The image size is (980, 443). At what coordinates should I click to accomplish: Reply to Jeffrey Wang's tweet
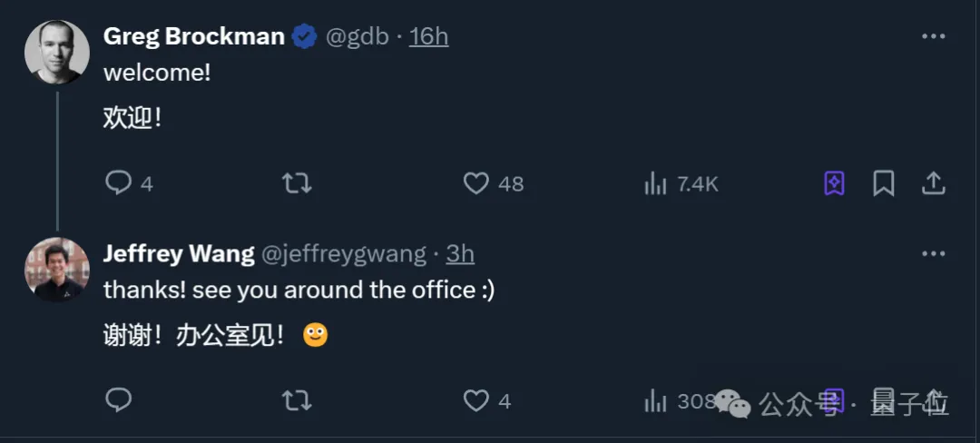click(x=119, y=399)
